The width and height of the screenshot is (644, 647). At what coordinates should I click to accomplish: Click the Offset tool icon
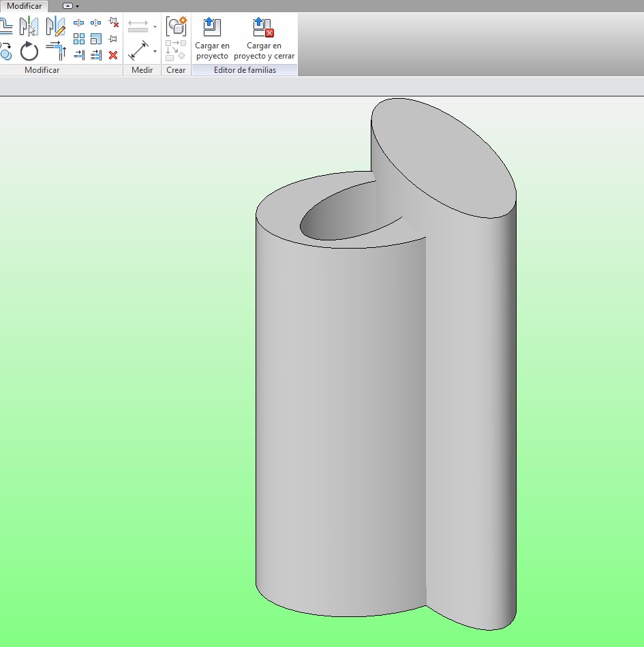click(x=5, y=27)
